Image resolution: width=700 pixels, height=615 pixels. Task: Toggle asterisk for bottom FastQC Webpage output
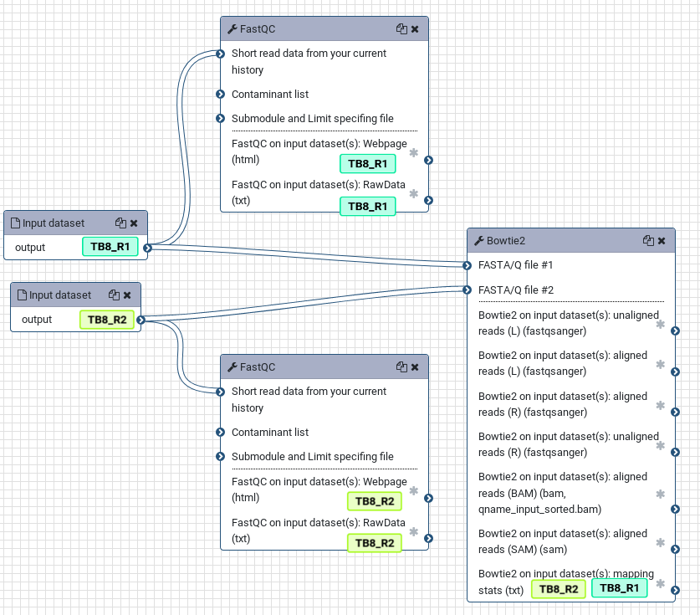click(414, 491)
